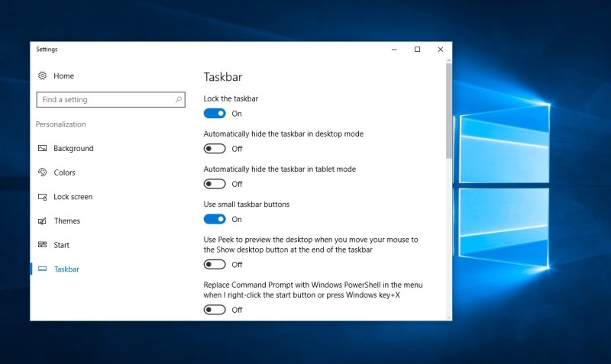Viewport: 611px width, 364px height.
Task: Open the Colors section
Action: 64,172
